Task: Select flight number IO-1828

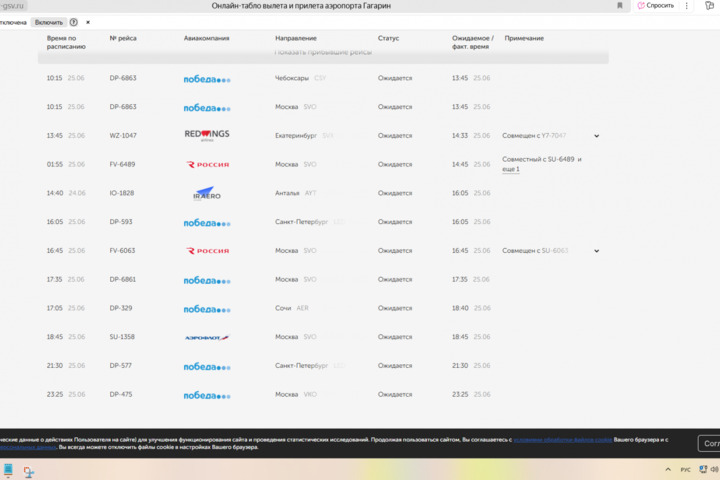Action: coord(122,193)
